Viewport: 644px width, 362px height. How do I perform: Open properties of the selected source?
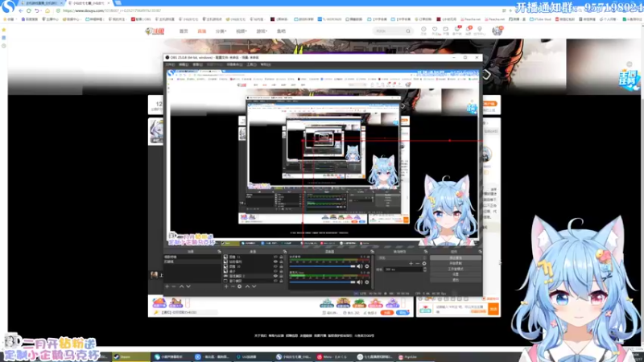tap(239, 286)
